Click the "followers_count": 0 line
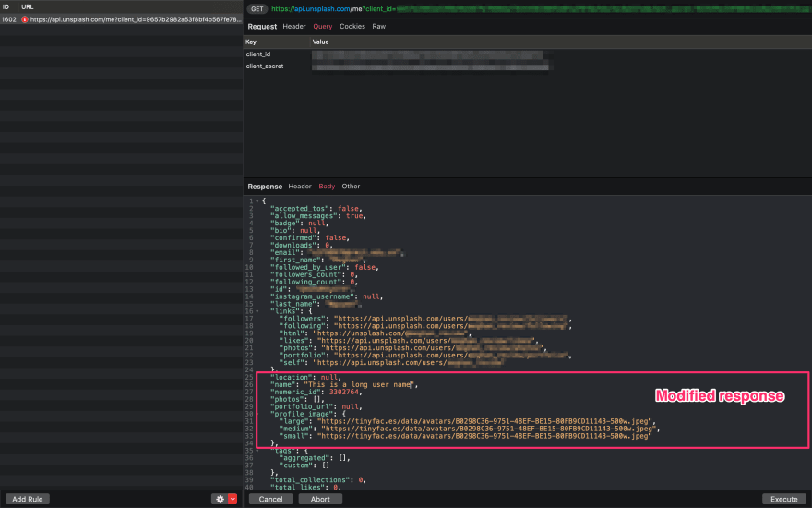This screenshot has width=812, height=508. click(314, 274)
